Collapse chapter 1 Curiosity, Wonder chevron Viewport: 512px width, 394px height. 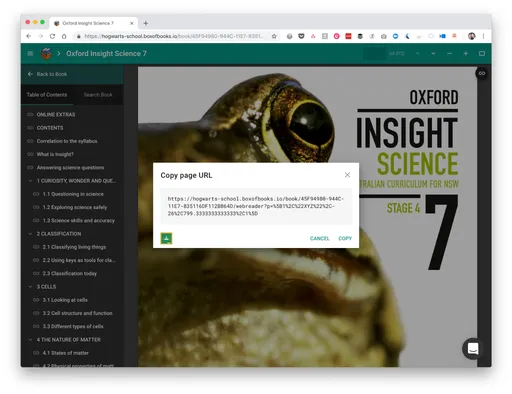point(30,181)
